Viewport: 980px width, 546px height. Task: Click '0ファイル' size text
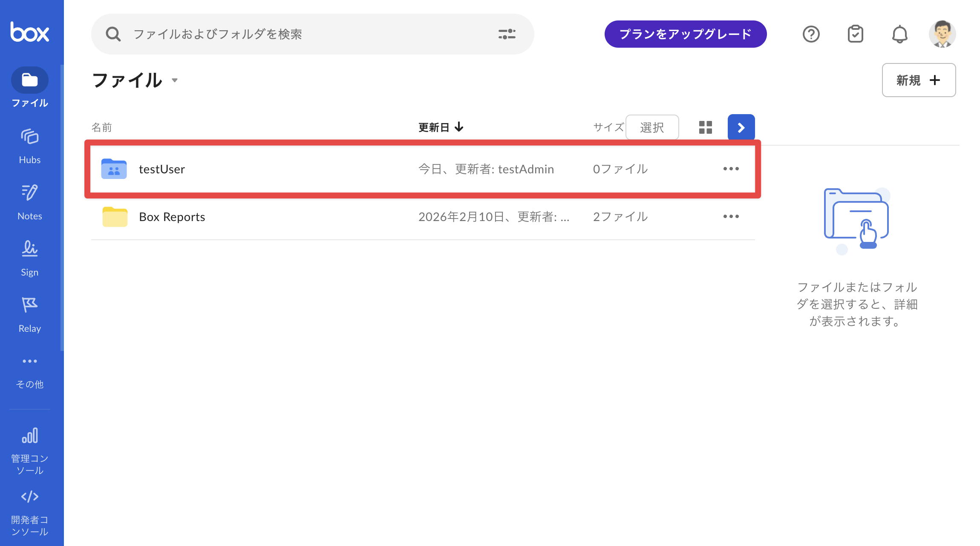tap(620, 169)
